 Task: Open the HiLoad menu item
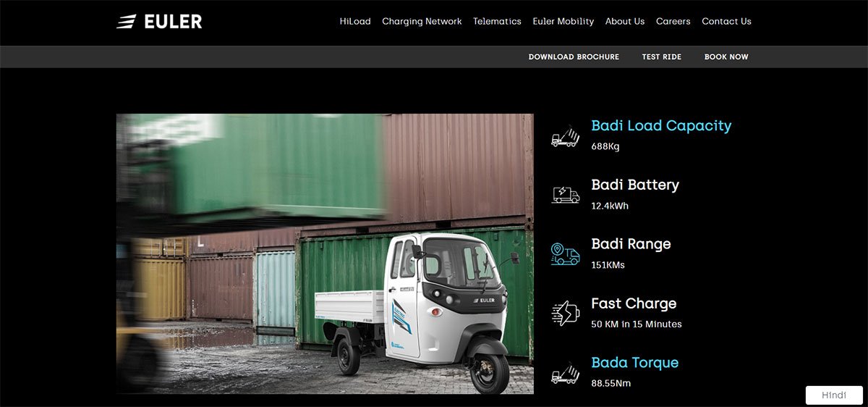pos(355,22)
